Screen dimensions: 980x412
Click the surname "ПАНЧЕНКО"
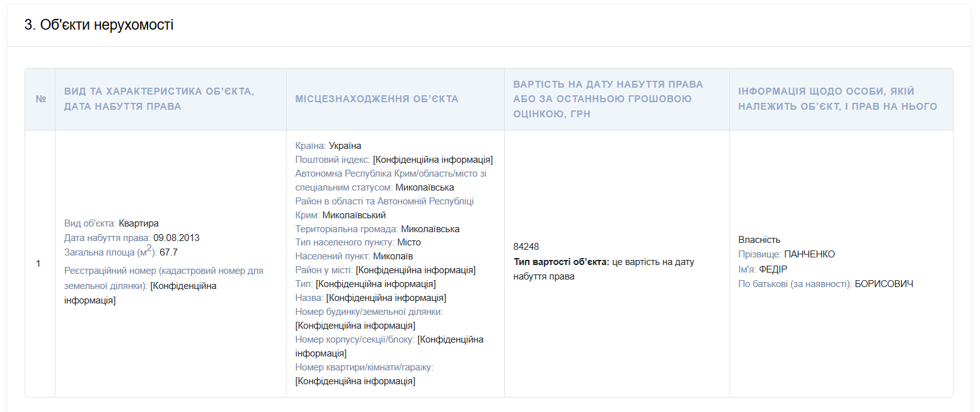pyautogui.click(x=809, y=254)
